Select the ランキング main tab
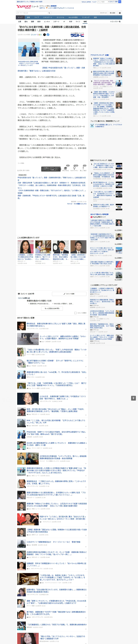 click(x=86, y=17)
